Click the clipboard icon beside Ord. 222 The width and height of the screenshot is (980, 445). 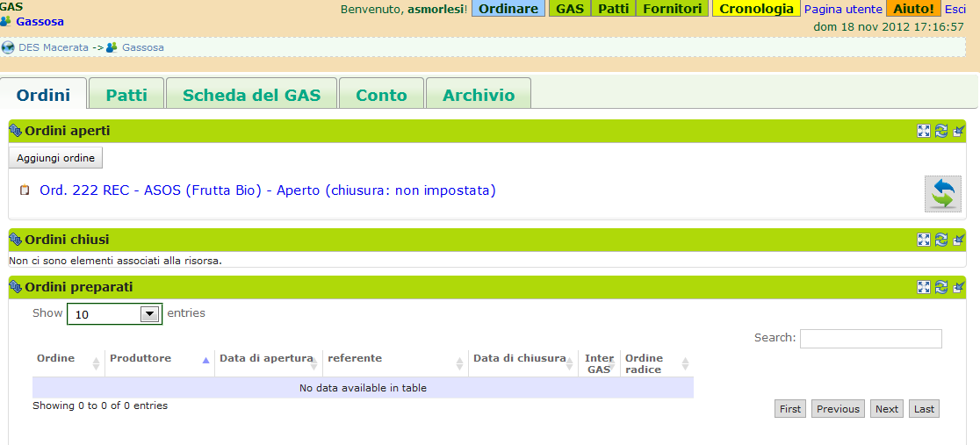[x=25, y=190]
